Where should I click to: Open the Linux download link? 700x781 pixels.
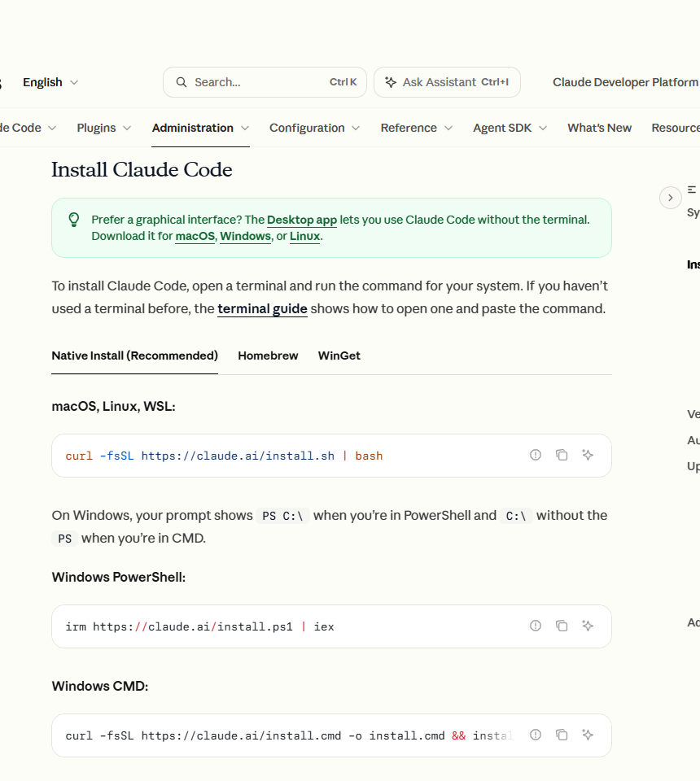(305, 236)
